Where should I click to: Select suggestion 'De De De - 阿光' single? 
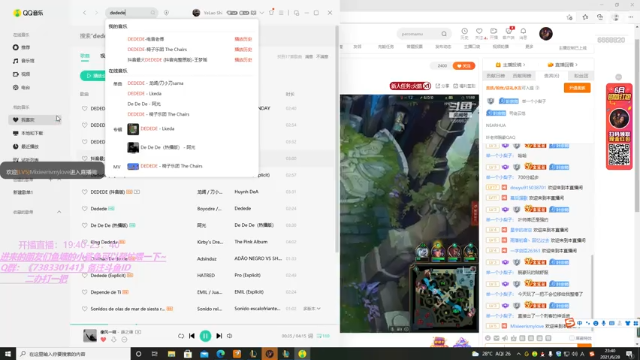144,104
